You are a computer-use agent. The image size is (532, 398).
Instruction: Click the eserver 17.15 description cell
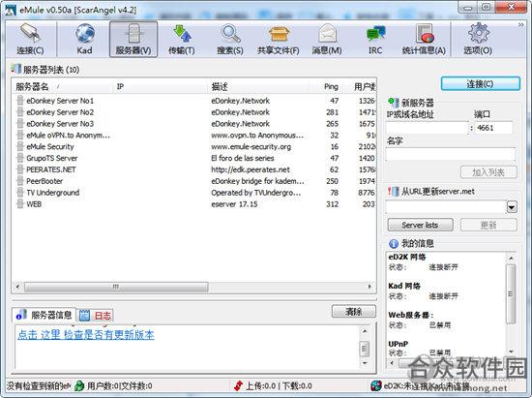234,204
